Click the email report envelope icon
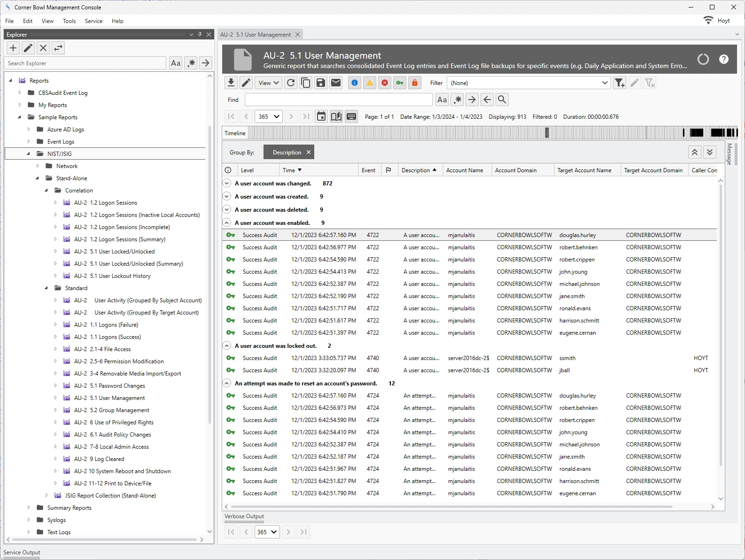 336,83
